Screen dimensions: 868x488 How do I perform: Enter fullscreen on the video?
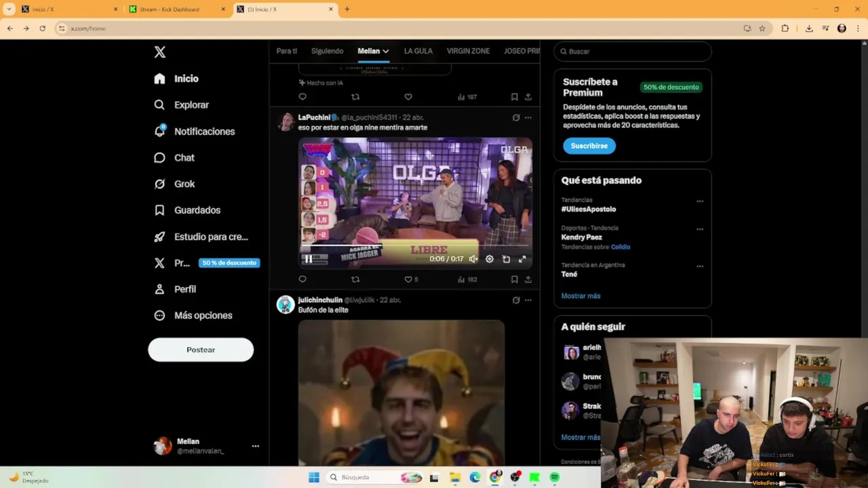click(522, 259)
